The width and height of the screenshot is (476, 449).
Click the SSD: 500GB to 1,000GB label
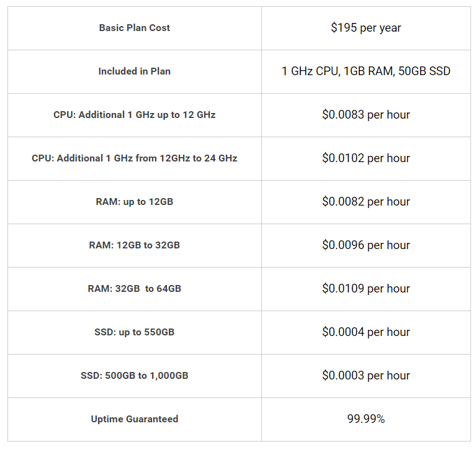click(x=135, y=376)
